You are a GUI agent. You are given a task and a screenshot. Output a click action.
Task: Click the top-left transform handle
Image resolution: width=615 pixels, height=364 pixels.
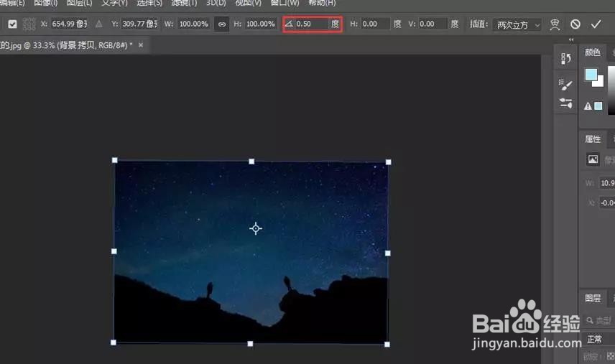click(114, 160)
